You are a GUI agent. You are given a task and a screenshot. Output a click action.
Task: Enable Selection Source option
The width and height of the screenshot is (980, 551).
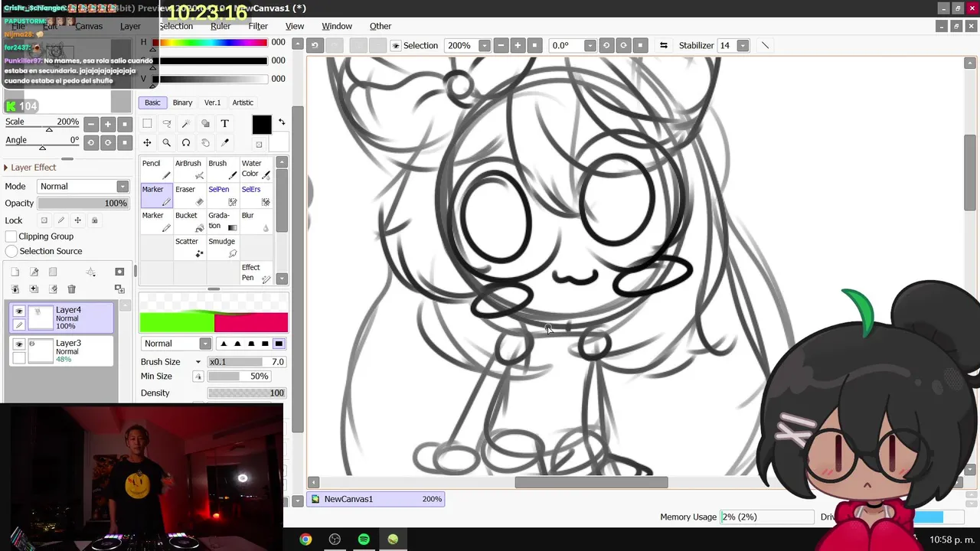(x=11, y=251)
